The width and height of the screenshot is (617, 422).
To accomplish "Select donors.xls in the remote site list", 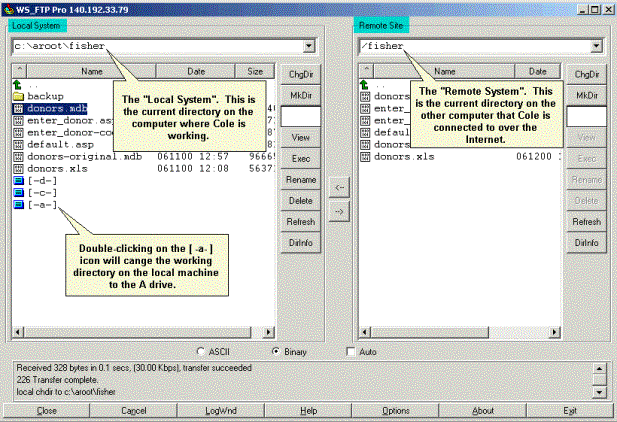I will click(x=396, y=157).
